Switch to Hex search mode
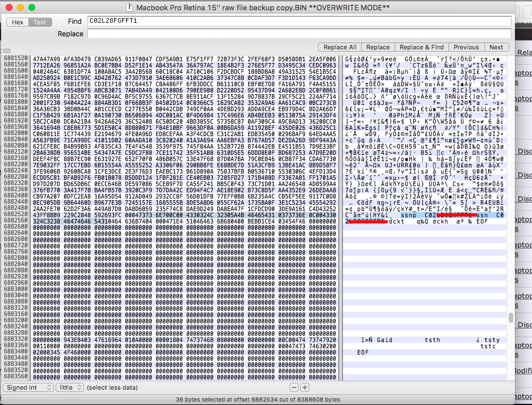This screenshot has height=405, width=532. (x=18, y=22)
